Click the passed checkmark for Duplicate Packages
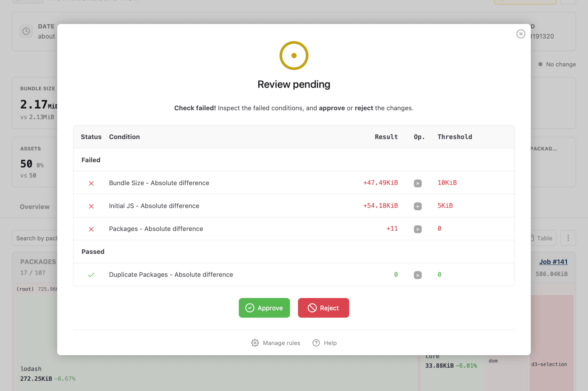 [x=91, y=275]
